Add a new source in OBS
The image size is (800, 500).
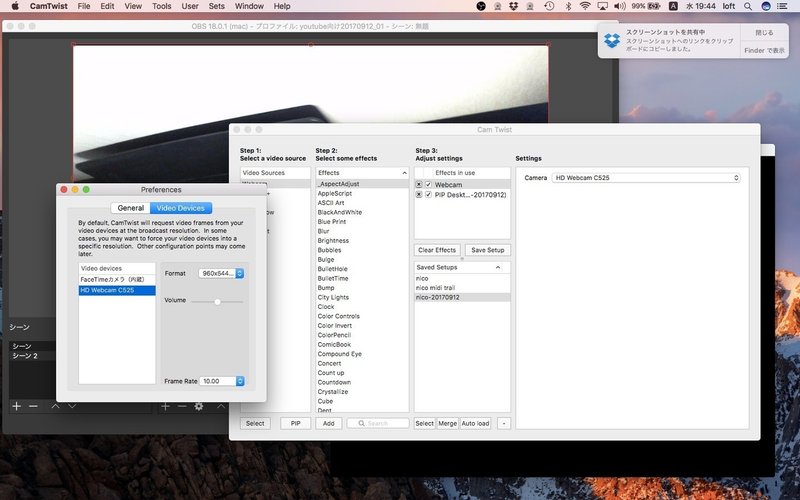click(x=165, y=406)
